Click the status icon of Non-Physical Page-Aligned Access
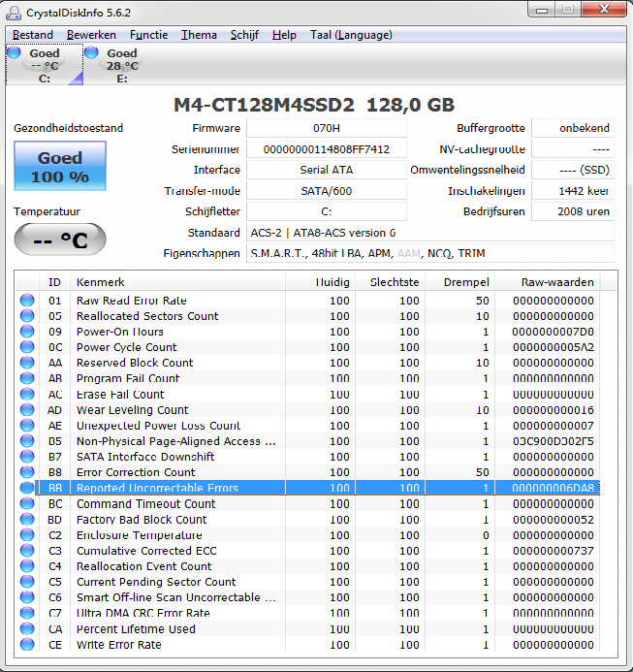 pyautogui.click(x=27, y=441)
